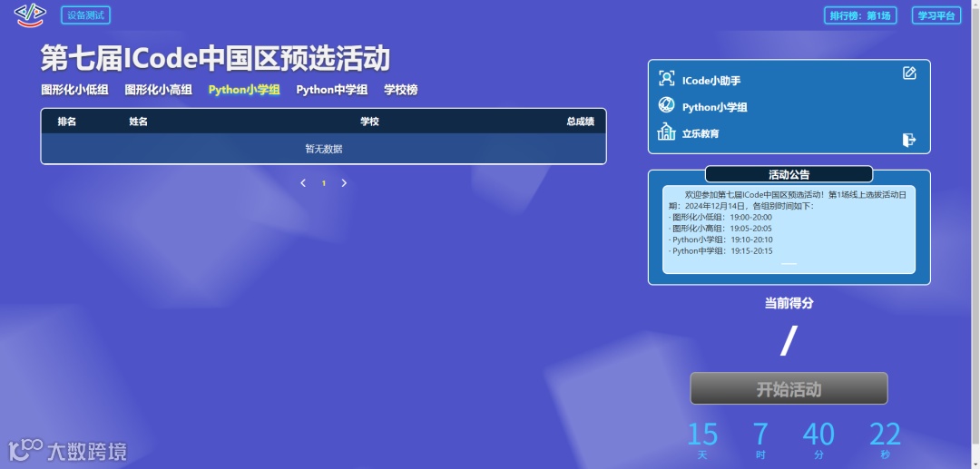Click the 当前得分 current score label
Image resolution: width=980 pixels, height=469 pixels.
[789, 304]
